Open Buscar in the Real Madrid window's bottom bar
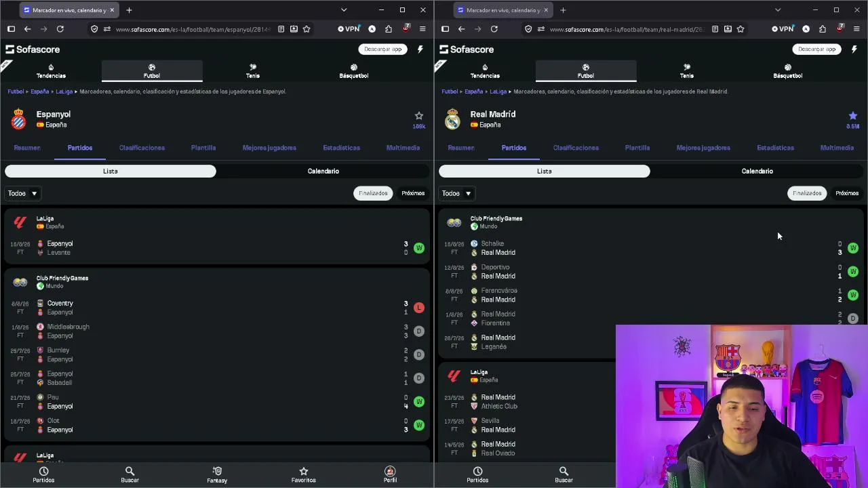 pyautogui.click(x=564, y=474)
